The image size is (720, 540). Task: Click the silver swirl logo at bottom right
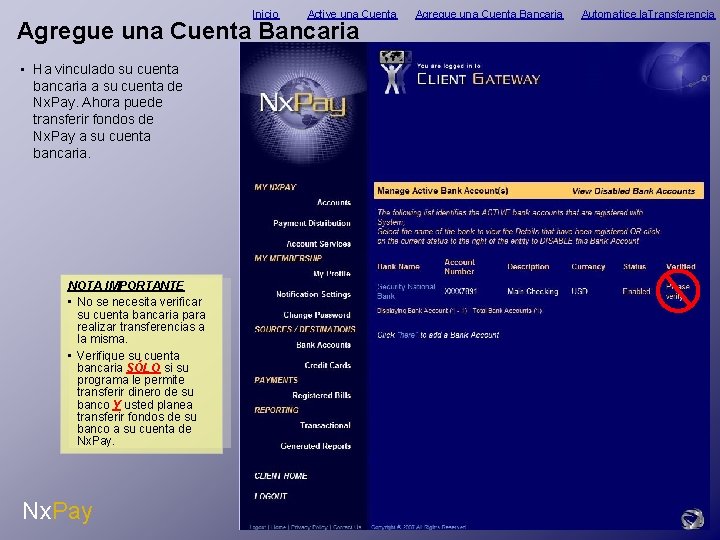point(692,519)
